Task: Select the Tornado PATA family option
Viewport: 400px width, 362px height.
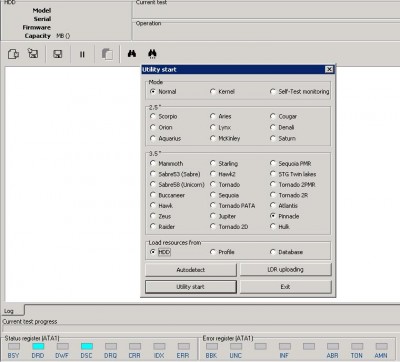Action: coord(232,206)
